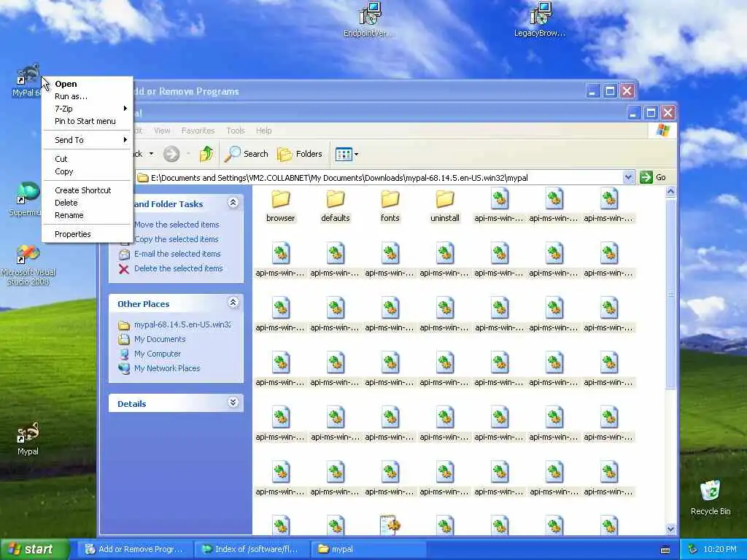Select the EndpointVer desktop icon
This screenshot has height=560, width=747.
tap(369, 20)
